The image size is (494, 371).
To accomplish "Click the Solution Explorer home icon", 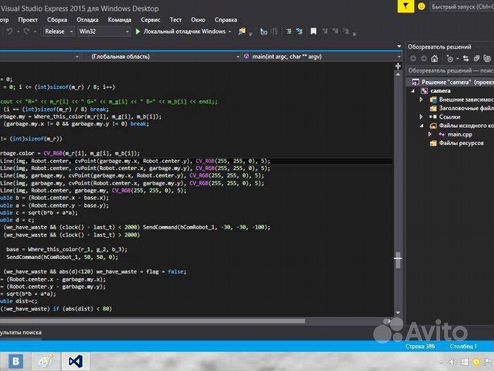I will [x=434, y=59].
